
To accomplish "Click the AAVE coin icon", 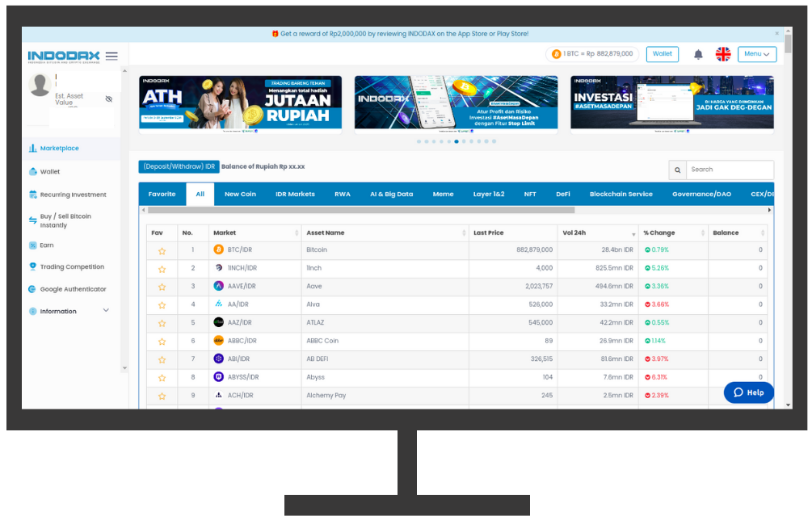I will point(218,286).
